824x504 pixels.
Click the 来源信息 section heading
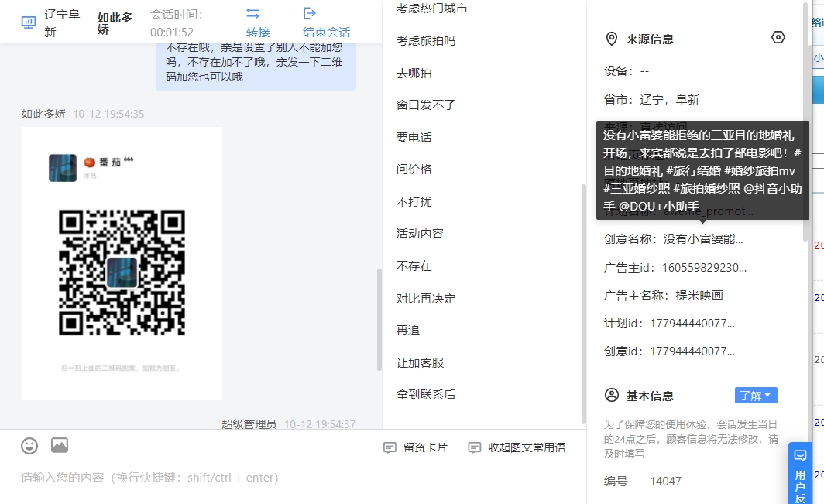tap(650, 39)
